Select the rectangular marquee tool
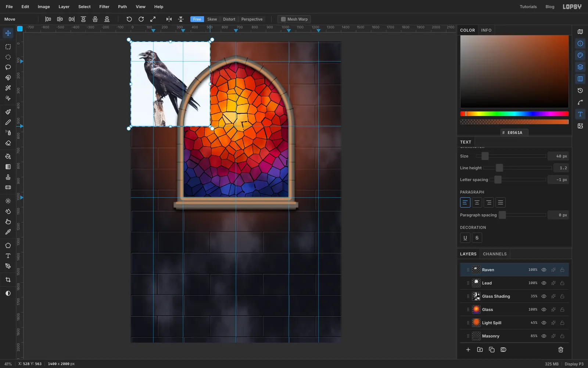 pyautogui.click(x=8, y=47)
